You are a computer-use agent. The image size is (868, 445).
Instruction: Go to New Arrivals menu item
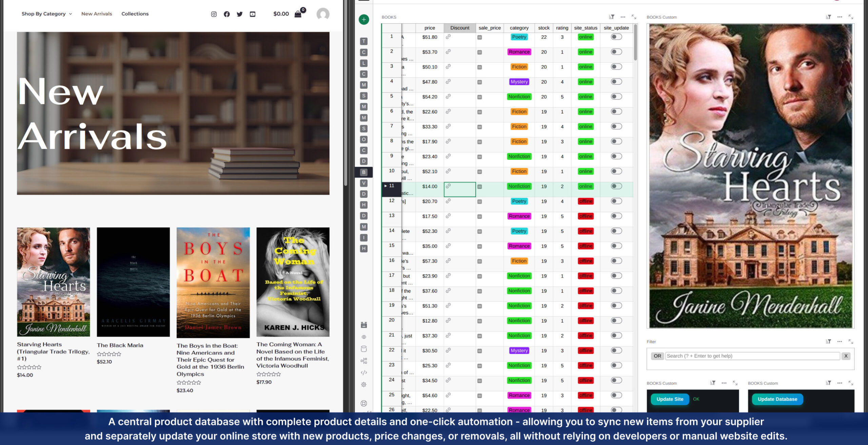(96, 14)
